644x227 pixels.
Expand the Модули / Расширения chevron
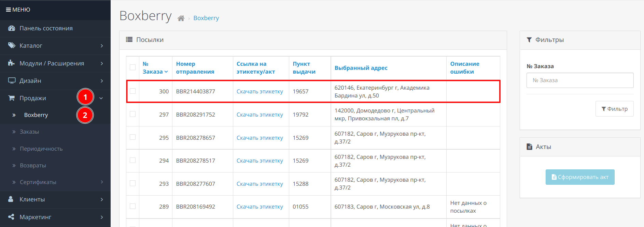(x=102, y=63)
